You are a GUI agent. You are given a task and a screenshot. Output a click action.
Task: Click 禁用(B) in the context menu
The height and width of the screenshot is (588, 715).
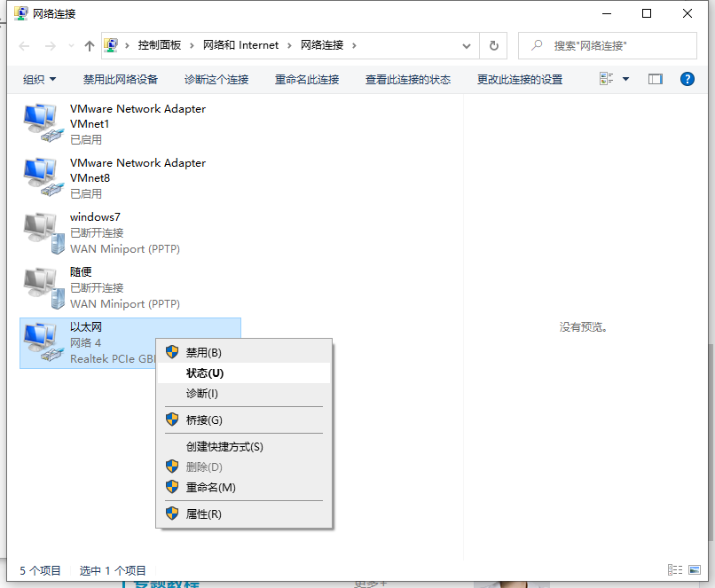204,352
